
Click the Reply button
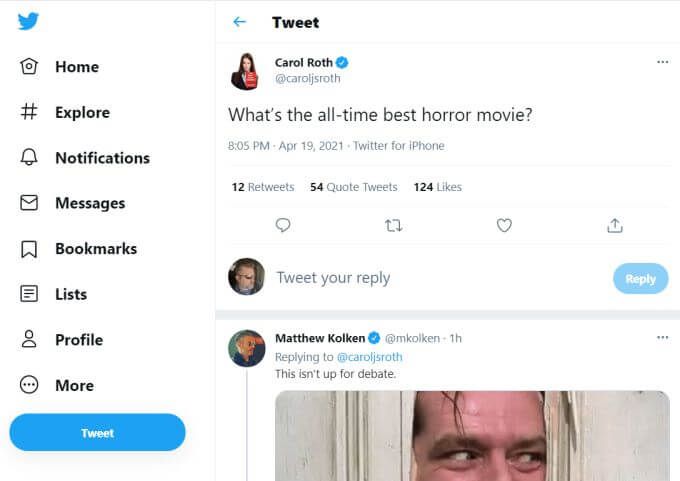641,278
